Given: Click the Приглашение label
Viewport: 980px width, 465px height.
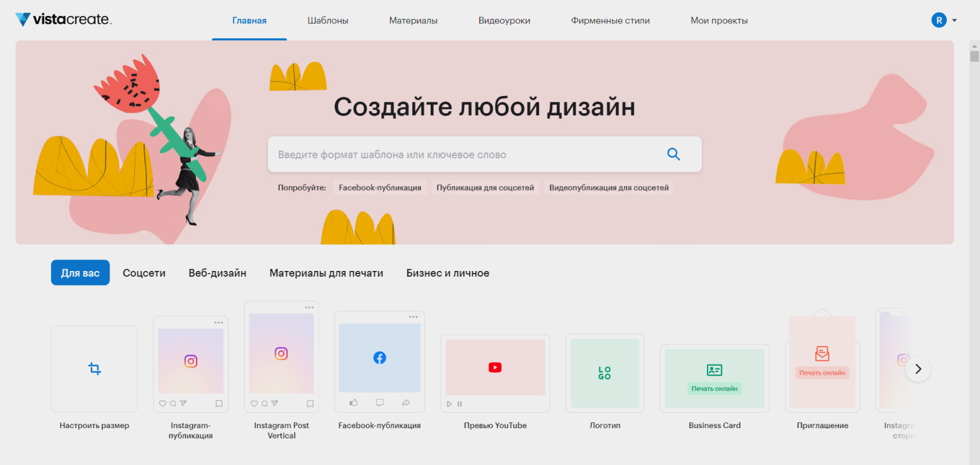Looking at the screenshot, I should coord(822,426).
